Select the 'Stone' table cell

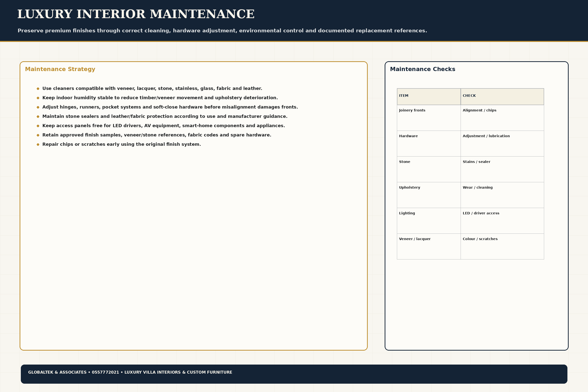(429, 169)
